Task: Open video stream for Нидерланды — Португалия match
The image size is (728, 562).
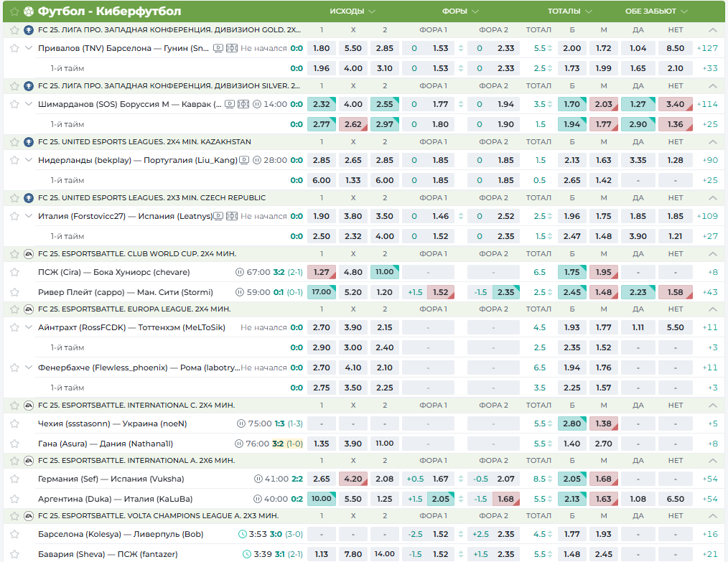Action: tap(245, 160)
